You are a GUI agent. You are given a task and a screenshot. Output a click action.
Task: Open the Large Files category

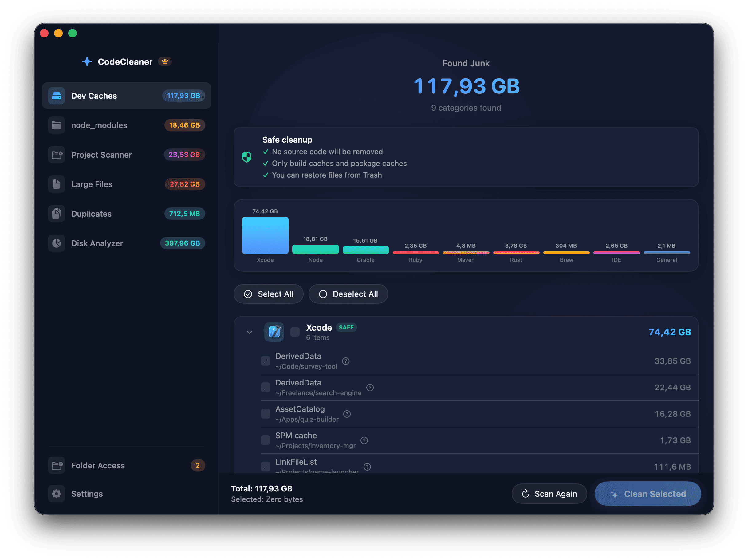click(x=92, y=184)
